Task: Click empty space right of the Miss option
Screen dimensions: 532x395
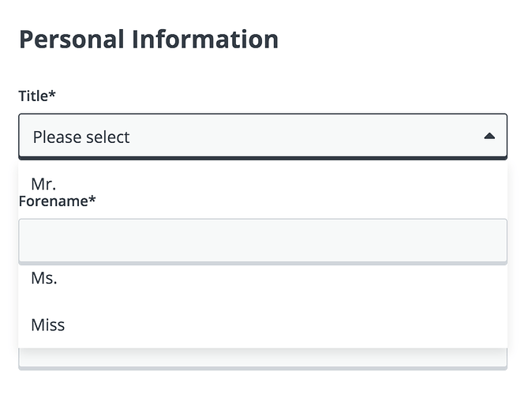Action: pos(316,325)
